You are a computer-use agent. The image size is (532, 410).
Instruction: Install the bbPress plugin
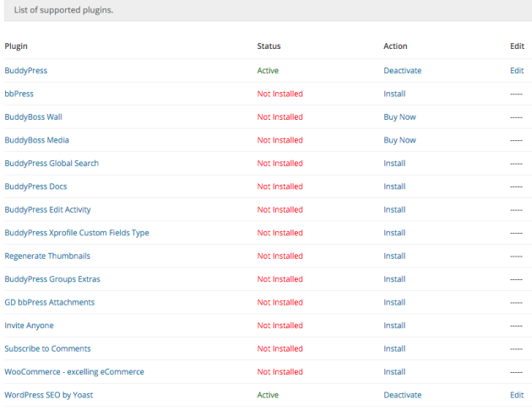(x=394, y=94)
